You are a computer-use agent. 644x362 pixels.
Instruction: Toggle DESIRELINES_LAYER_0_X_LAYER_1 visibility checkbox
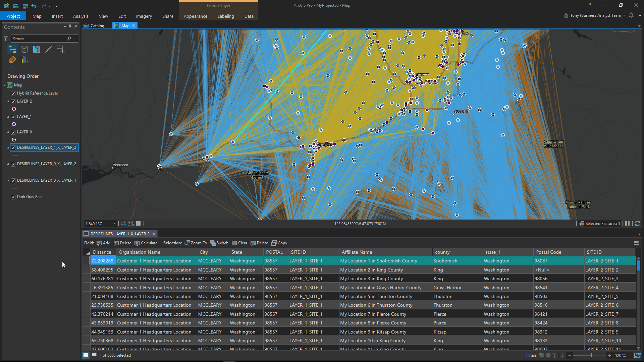click(13, 181)
